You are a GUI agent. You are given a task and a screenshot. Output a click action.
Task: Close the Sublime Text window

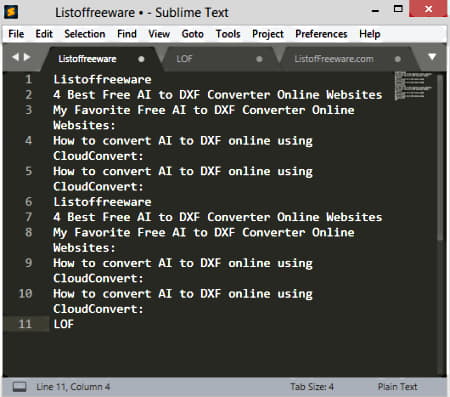428,9
